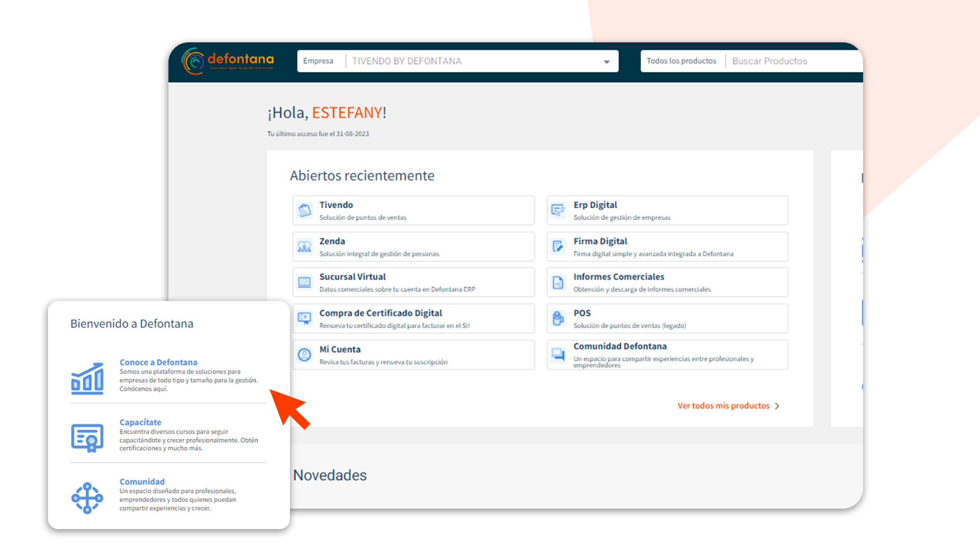Click the Firma Digital icon
The image size is (980, 551).
click(558, 246)
